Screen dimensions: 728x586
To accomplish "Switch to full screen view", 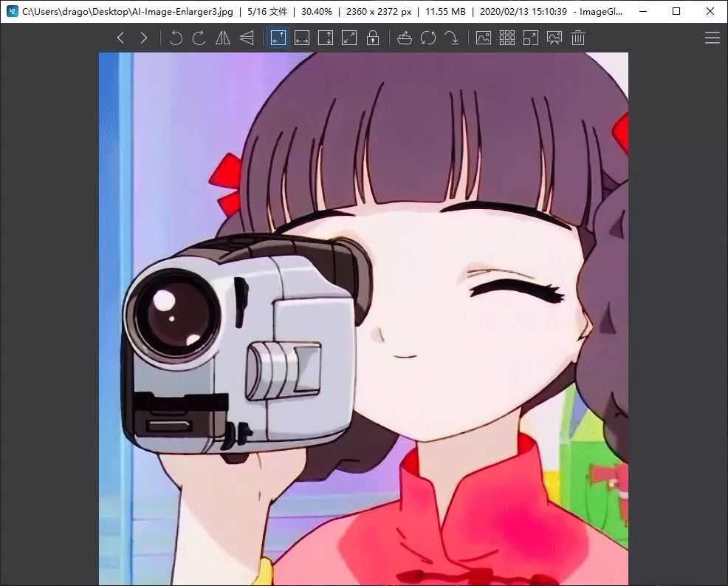I will [531, 38].
